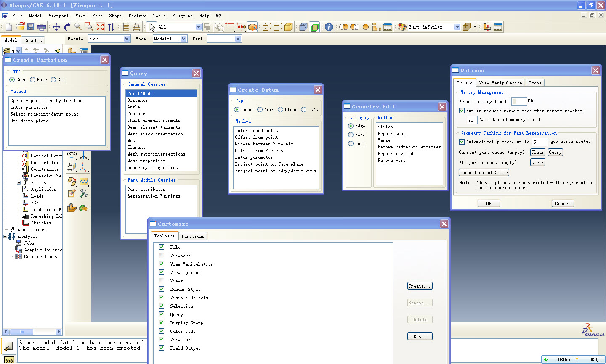Click the New model database icon

[9, 27]
